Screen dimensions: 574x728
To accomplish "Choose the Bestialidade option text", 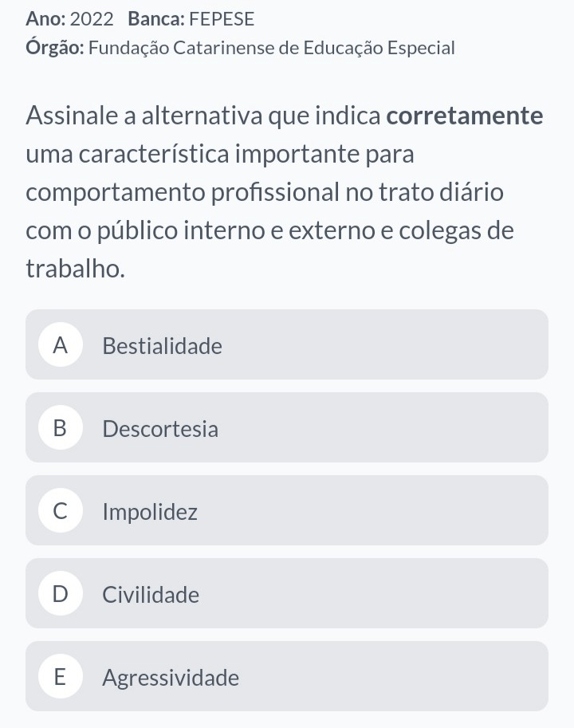I will coord(163,346).
